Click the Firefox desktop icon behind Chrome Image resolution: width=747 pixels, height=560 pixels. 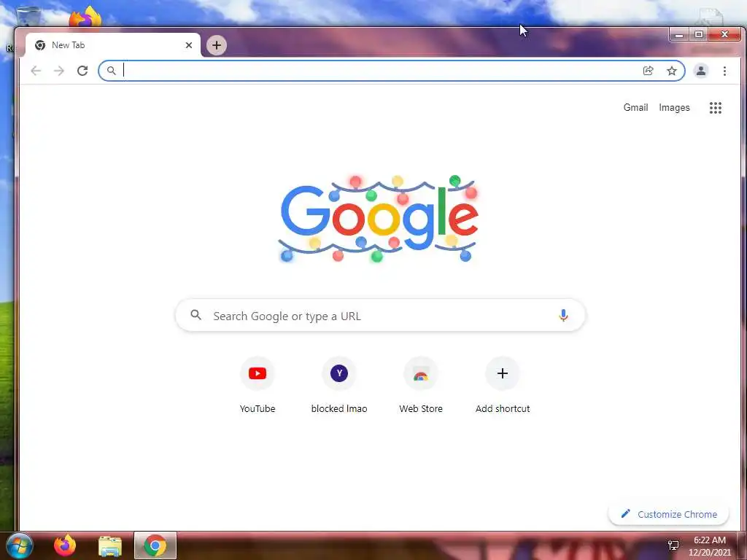tap(85, 17)
